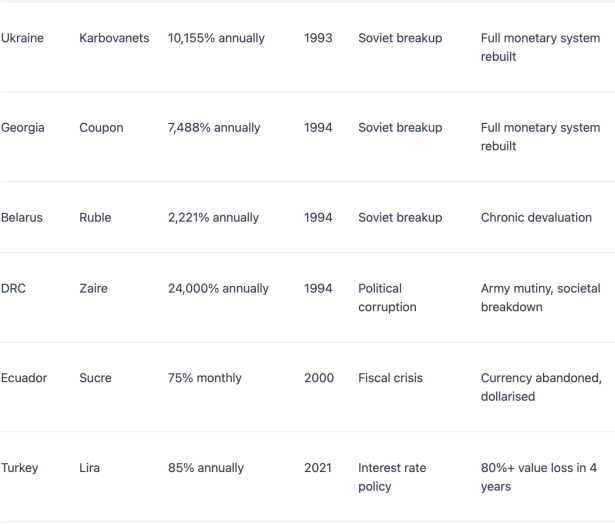Click the Ruble currency cell
This screenshot has height=524, width=615.
point(95,218)
